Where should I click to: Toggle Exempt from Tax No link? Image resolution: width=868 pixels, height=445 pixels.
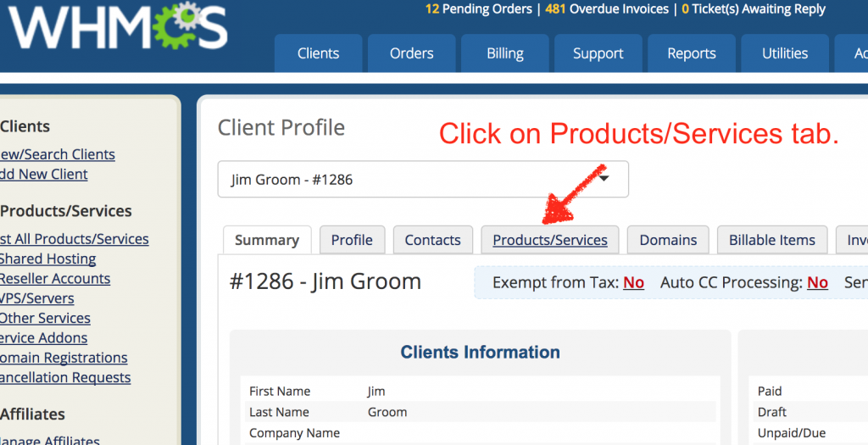point(633,283)
